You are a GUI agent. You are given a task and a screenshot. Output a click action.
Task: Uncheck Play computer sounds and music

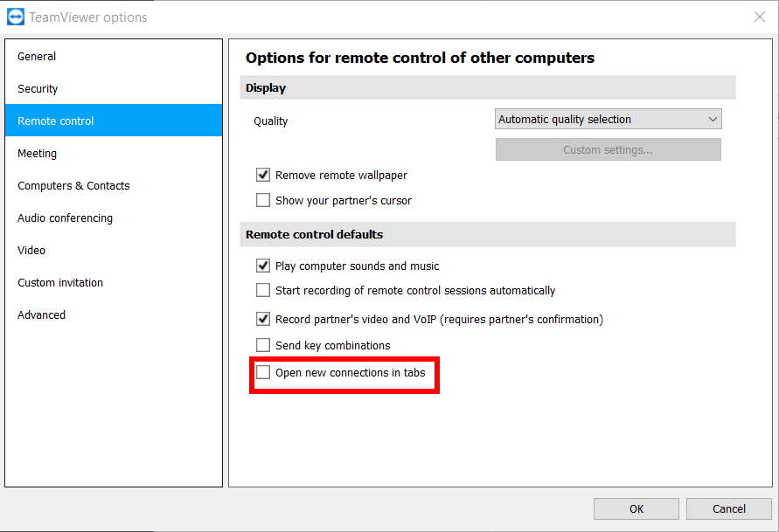coord(263,266)
